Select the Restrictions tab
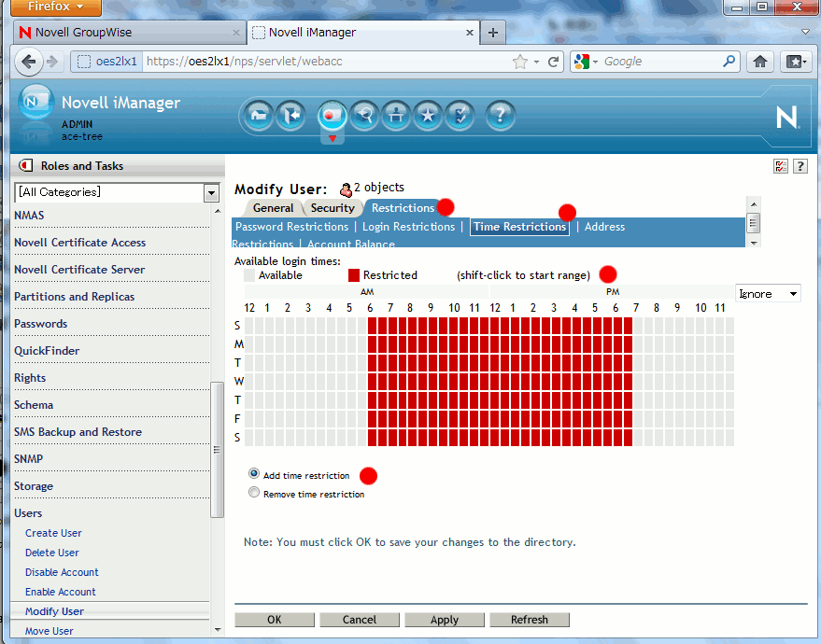 403,208
